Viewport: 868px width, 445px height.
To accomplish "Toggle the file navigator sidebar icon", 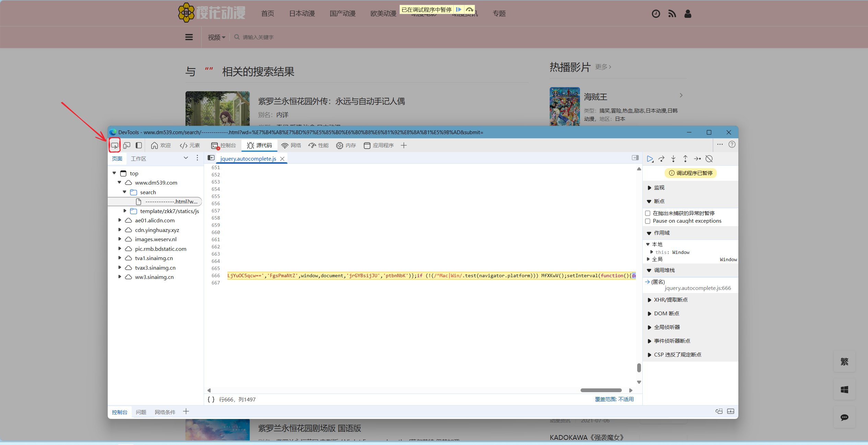I will tap(211, 158).
